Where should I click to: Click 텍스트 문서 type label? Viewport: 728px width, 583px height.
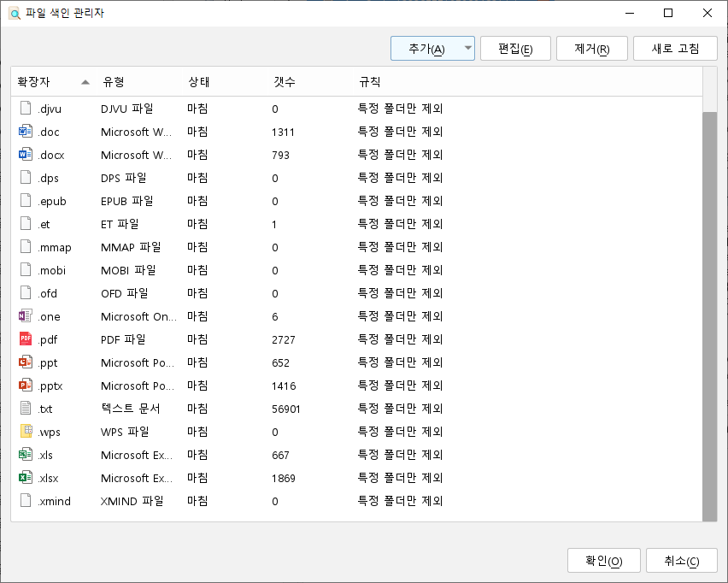(131, 409)
